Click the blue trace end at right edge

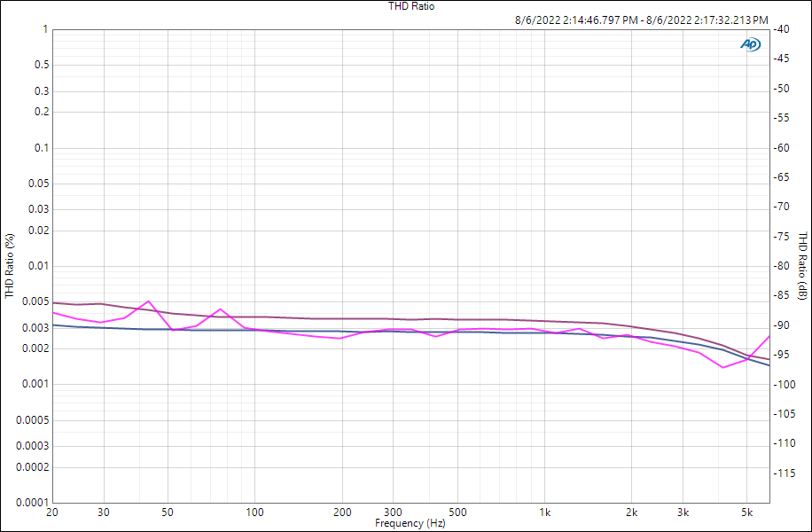(769, 365)
